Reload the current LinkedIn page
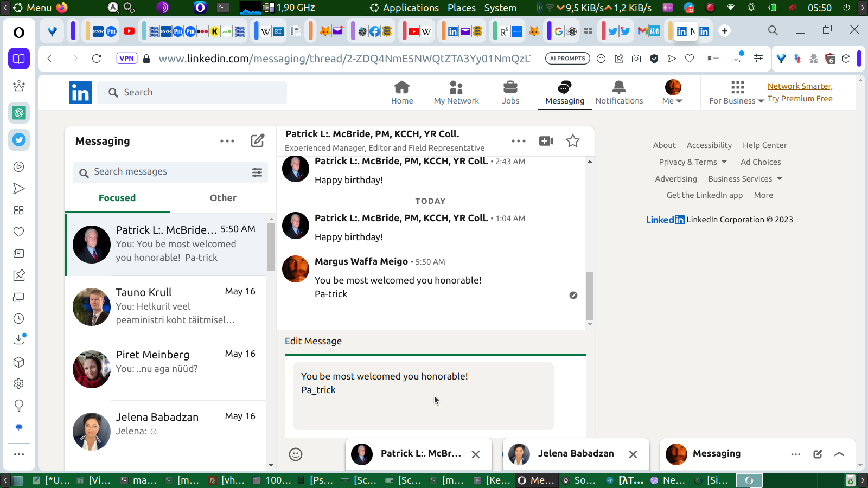868x488 pixels. click(97, 59)
